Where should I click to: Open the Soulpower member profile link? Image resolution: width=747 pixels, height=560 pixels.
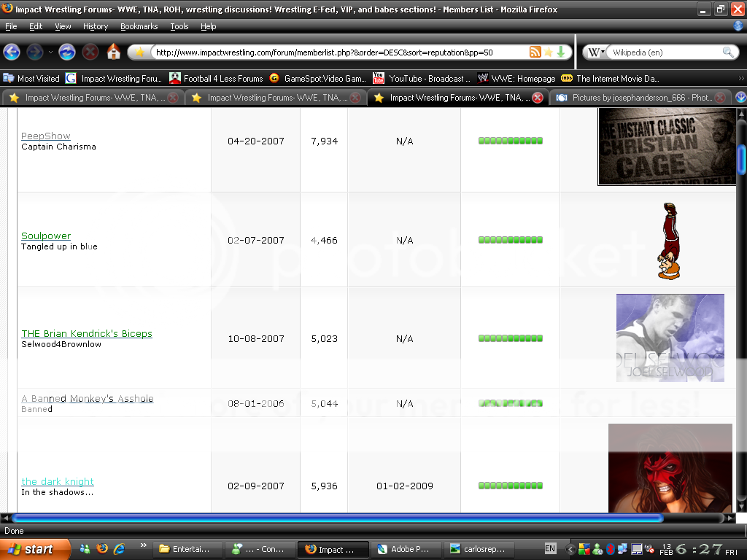pos(46,236)
